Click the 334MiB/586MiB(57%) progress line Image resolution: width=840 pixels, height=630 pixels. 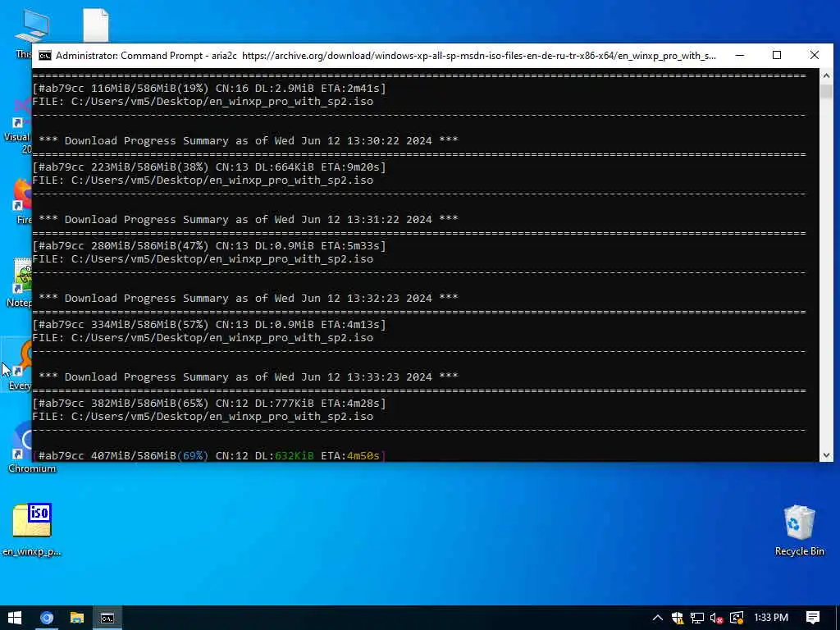209,325
